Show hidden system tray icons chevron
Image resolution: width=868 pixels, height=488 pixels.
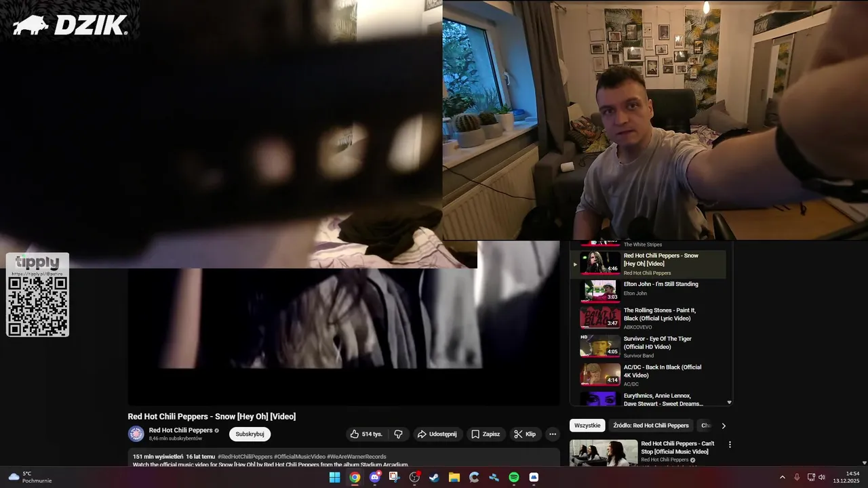pyautogui.click(x=782, y=477)
